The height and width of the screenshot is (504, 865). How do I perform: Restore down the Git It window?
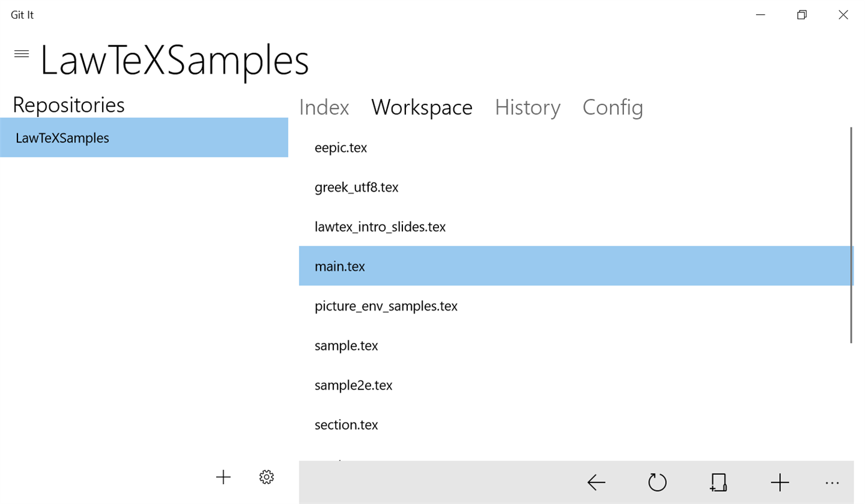pos(801,15)
